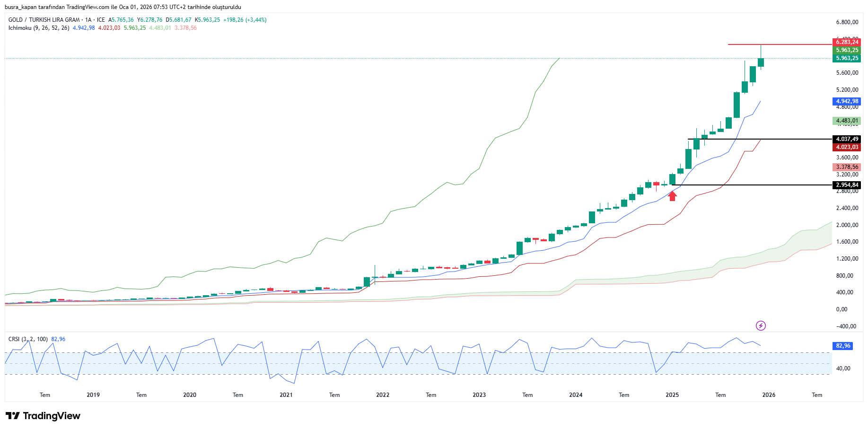This screenshot has width=868, height=430.
Task: Click the 6.800,00 price scale label
Action: 847,22
